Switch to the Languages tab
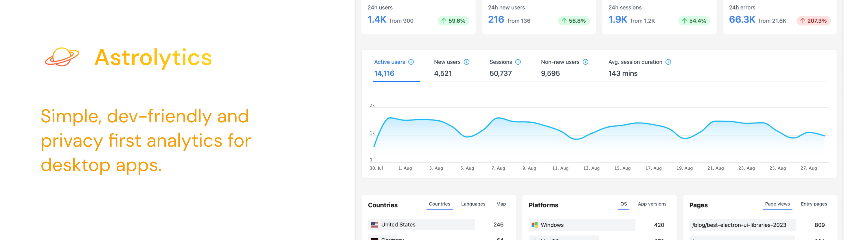This screenshot has height=240, width=868. (473, 204)
